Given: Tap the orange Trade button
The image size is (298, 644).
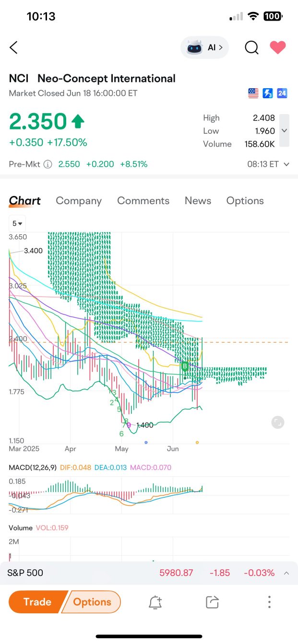Looking at the screenshot, I should (x=37, y=602).
